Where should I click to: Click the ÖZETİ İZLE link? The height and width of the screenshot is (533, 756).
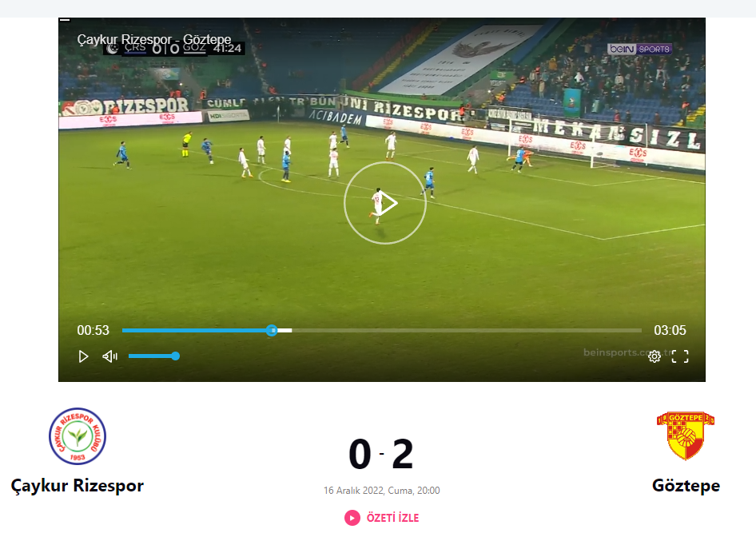[x=392, y=518]
